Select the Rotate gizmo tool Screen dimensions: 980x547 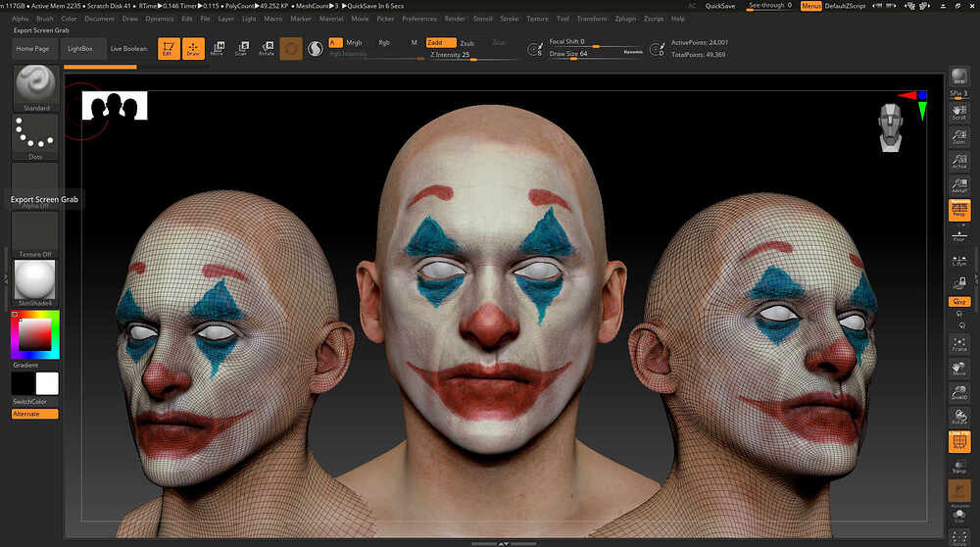point(267,48)
